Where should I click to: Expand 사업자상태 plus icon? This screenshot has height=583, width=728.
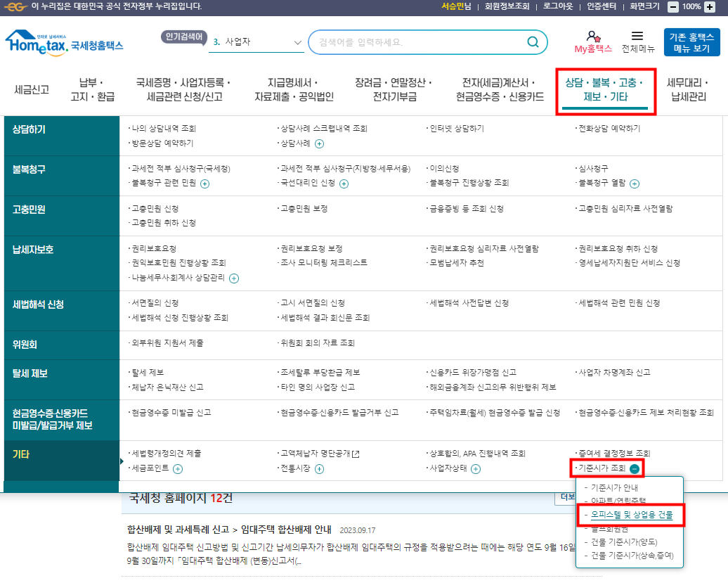pos(476,469)
